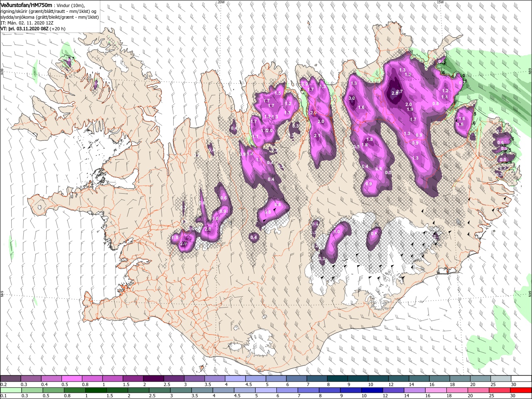The height and width of the screenshot is (399, 532).
Task: Select rain legend swatch between 0.5 and 0.8
Action: (53, 390)
